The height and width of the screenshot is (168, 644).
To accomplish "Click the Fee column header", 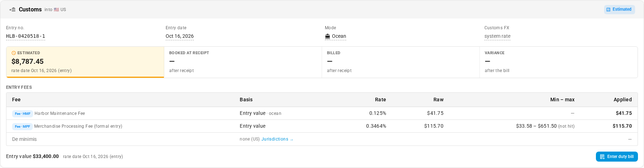I will 16,100.
